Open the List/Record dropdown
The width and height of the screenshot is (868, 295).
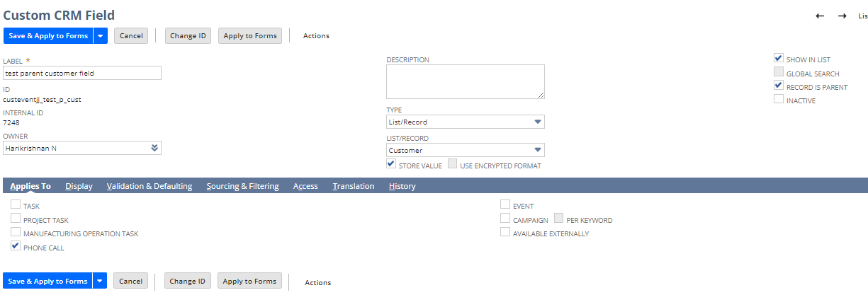pos(538,150)
